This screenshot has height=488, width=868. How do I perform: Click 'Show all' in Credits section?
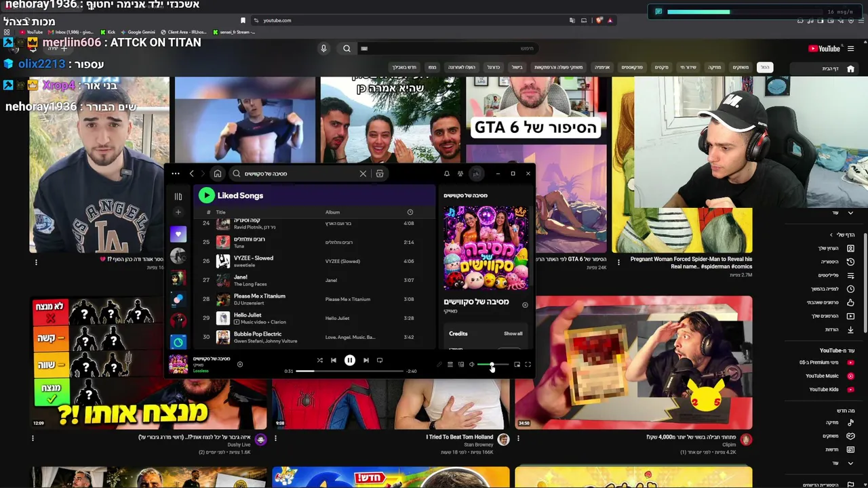[x=513, y=333]
